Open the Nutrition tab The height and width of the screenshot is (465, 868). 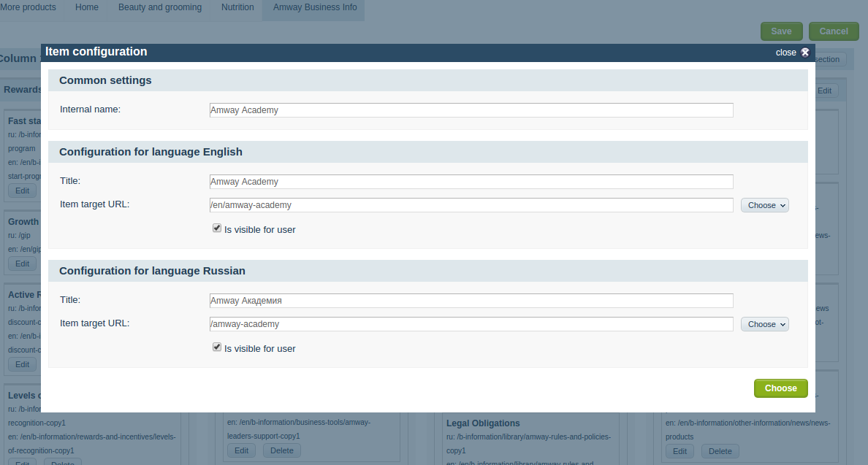237,8
